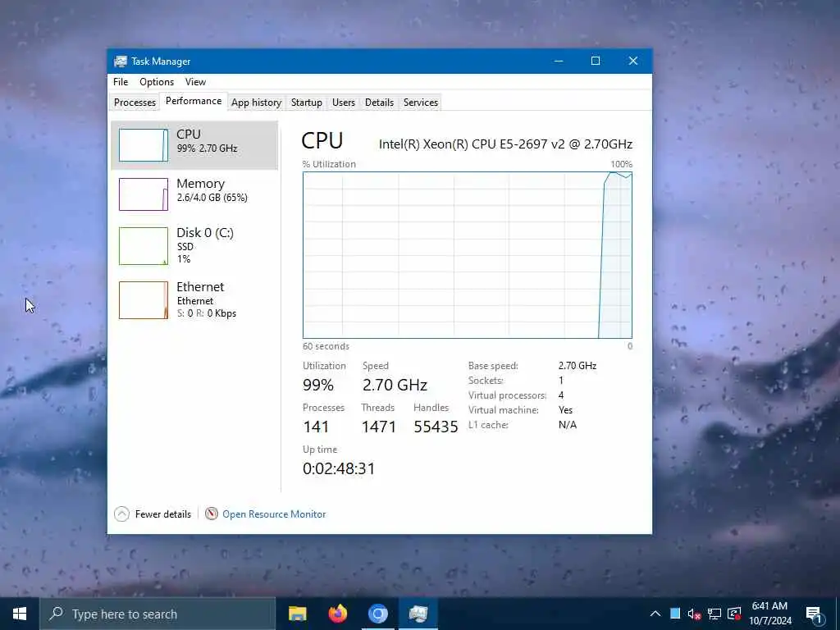This screenshot has height=630, width=840.
Task: Click the muted volume tray icon
Action: click(694, 614)
